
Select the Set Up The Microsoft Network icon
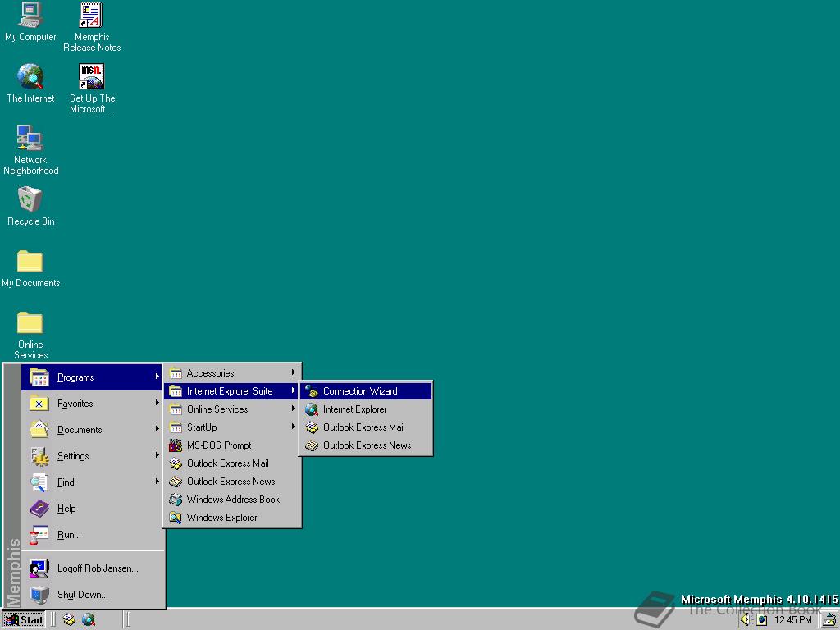pyautogui.click(x=92, y=89)
